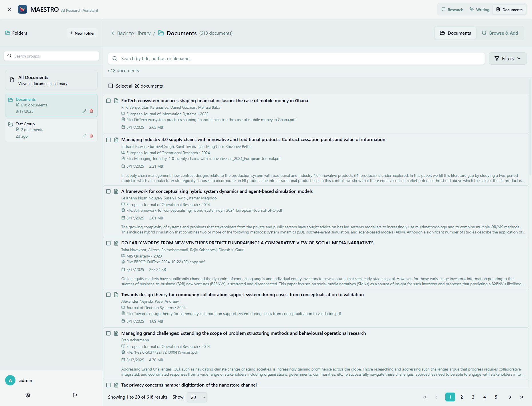Screen dimensions: 532x406
Task: Open the Filters dropdown
Action: tap(508, 58)
